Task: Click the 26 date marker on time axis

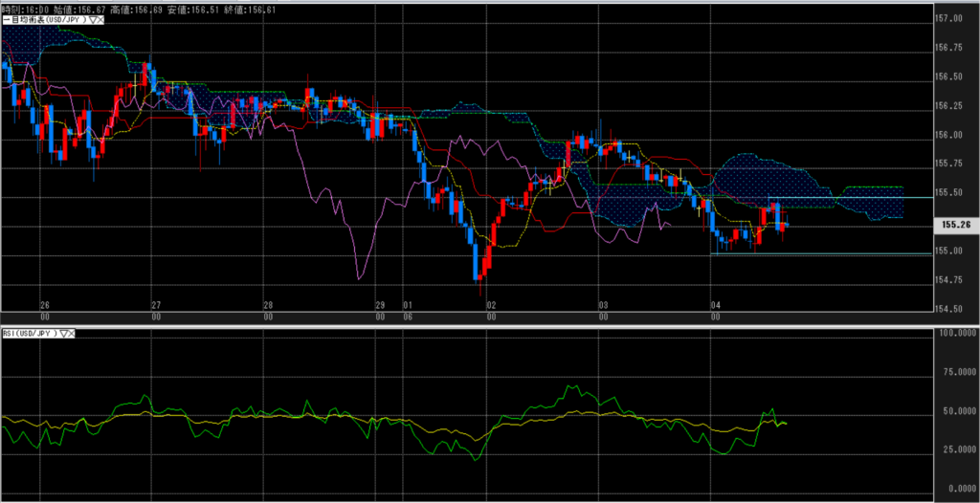Action: pos(44,305)
